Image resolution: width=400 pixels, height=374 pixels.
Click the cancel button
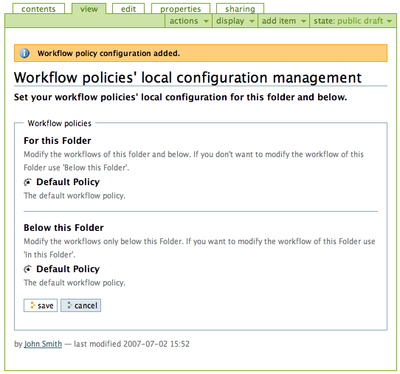[81, 305]
